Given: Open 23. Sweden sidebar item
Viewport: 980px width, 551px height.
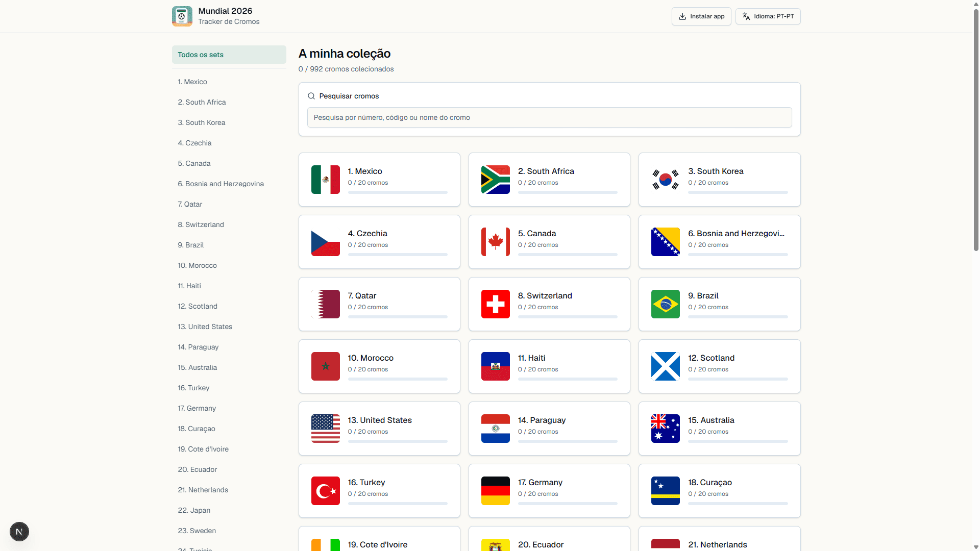Looking at the screenshot, I should [229, 531].
